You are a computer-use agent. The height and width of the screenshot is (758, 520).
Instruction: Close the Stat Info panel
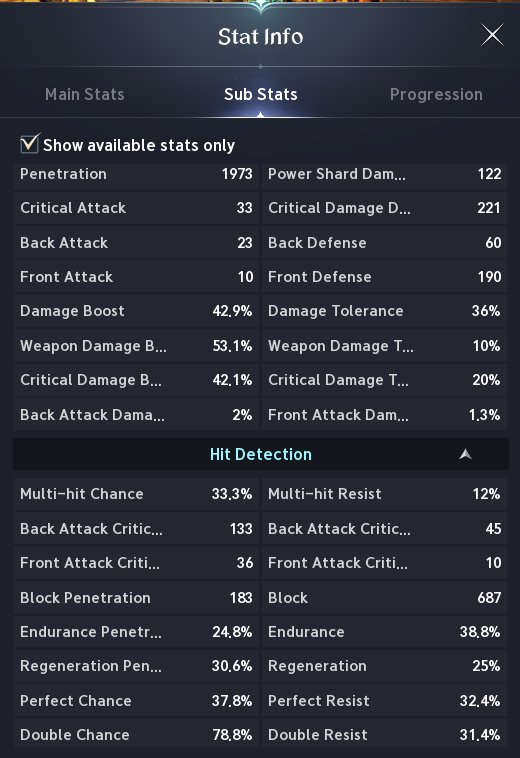click(492, 35)
